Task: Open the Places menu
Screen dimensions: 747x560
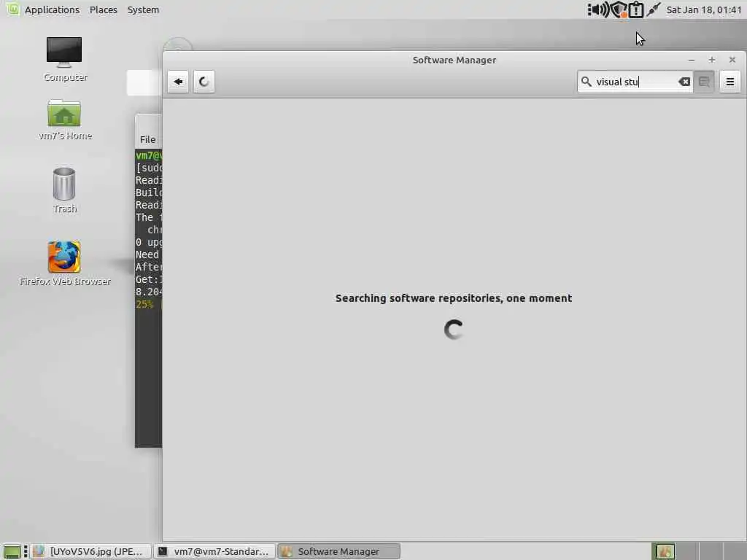Action: point(104,9)
